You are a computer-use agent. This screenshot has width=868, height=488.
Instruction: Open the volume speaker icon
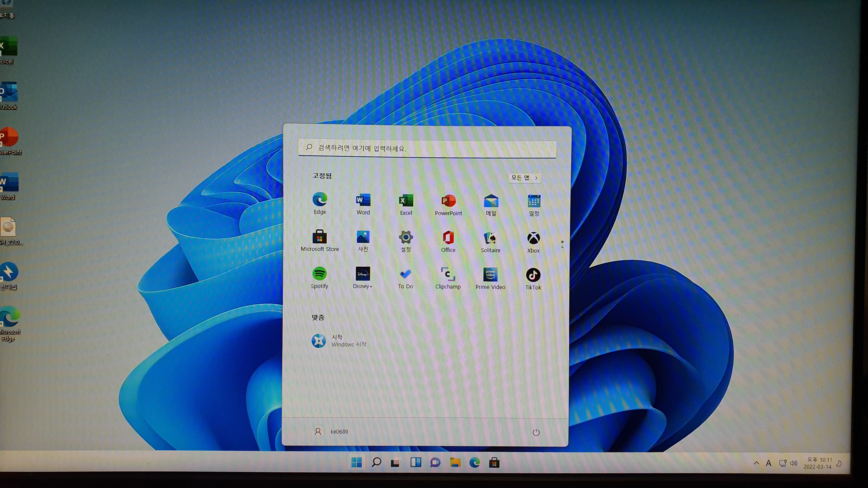[x=794, y=463]
